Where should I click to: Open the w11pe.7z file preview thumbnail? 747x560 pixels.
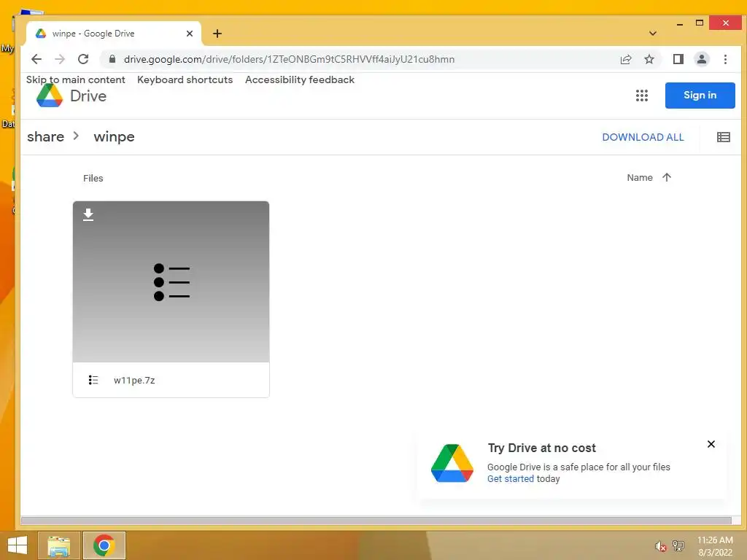[x=171, y=281]
